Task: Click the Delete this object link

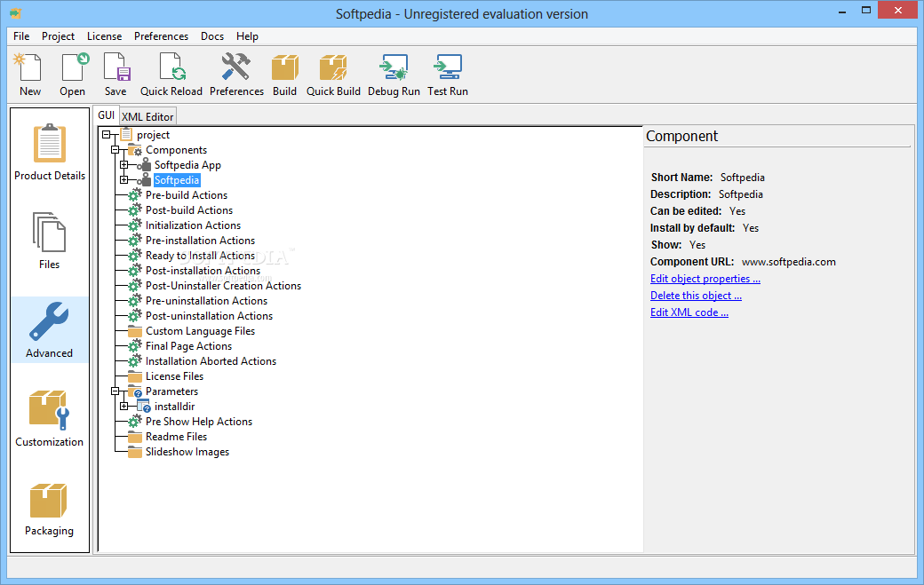Action: (696, 296)
